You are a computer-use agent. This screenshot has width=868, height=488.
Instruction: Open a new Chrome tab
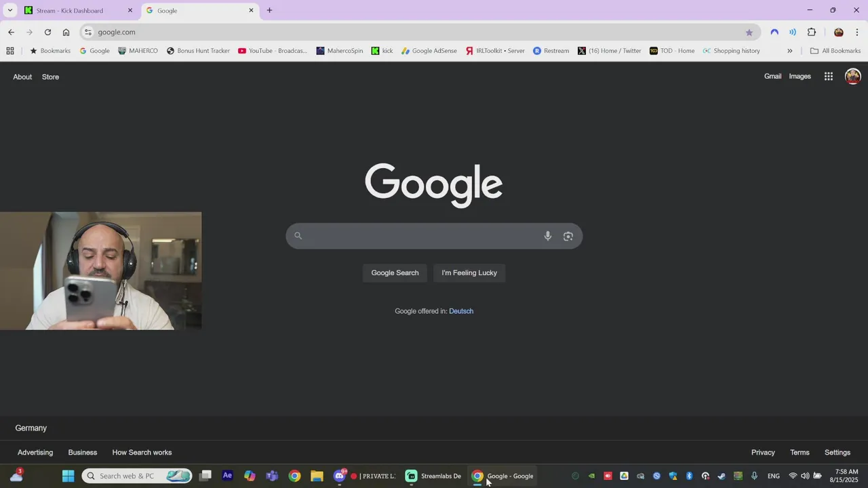coord(269,10)
